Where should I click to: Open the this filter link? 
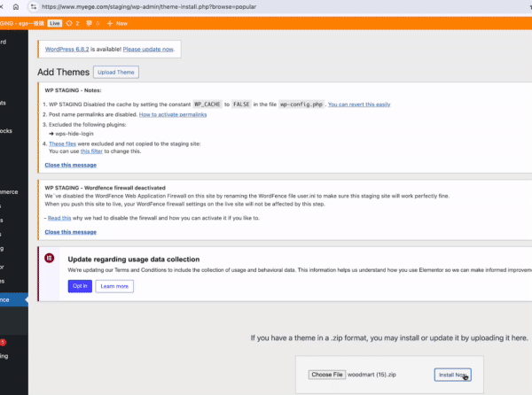91,151
